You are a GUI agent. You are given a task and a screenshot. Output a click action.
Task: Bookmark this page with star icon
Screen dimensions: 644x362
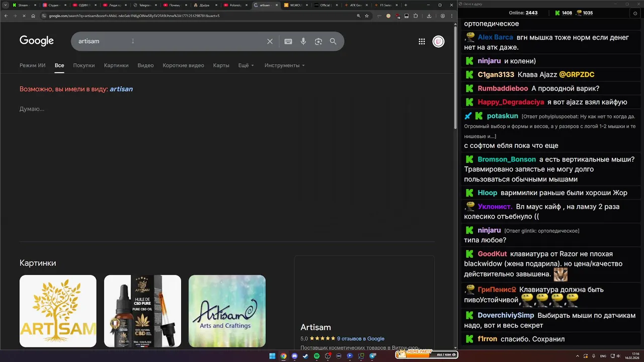tap(367, 16)
